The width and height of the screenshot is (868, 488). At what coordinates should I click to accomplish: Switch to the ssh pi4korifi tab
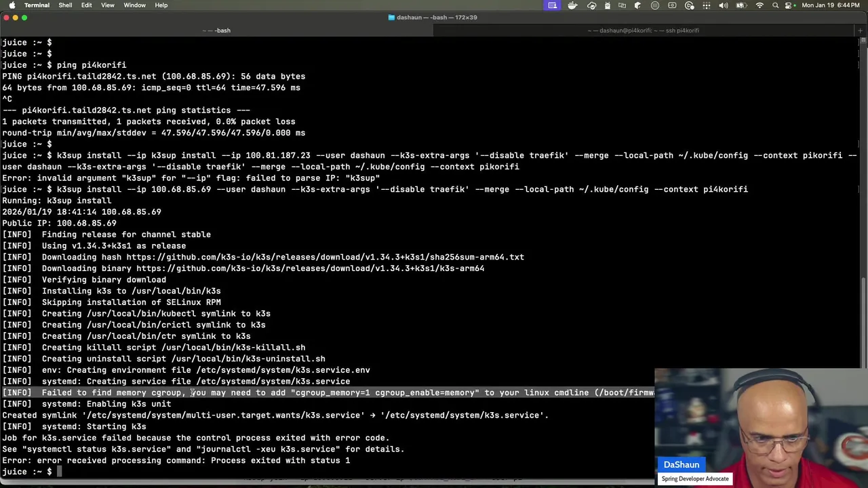pyautogui.click(x=643, y=30)
